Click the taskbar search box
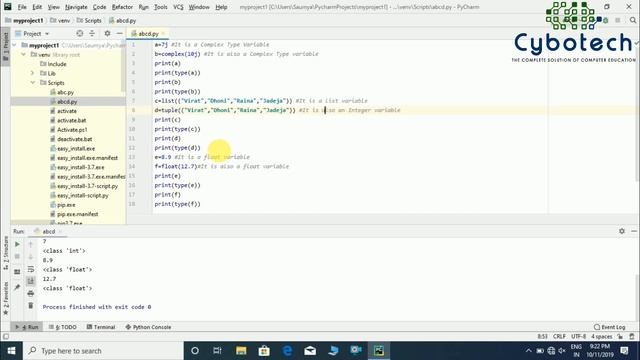The width and height of the screenshot is (640, 360). 103,351
